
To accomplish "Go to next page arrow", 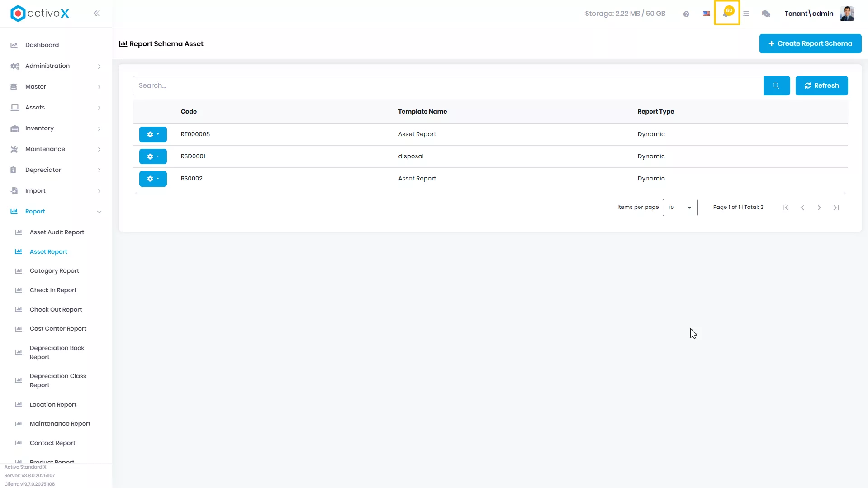I will [x=819, y=208].
